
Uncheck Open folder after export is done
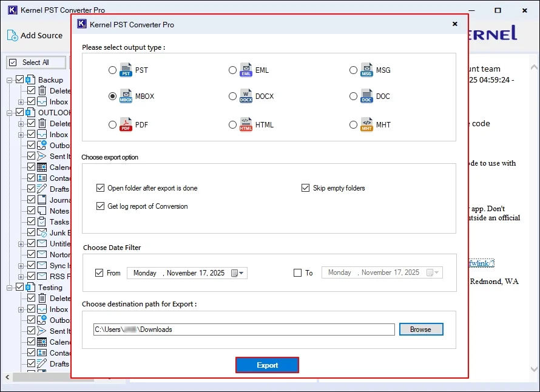pyautogui.click(x=101, y=188)
